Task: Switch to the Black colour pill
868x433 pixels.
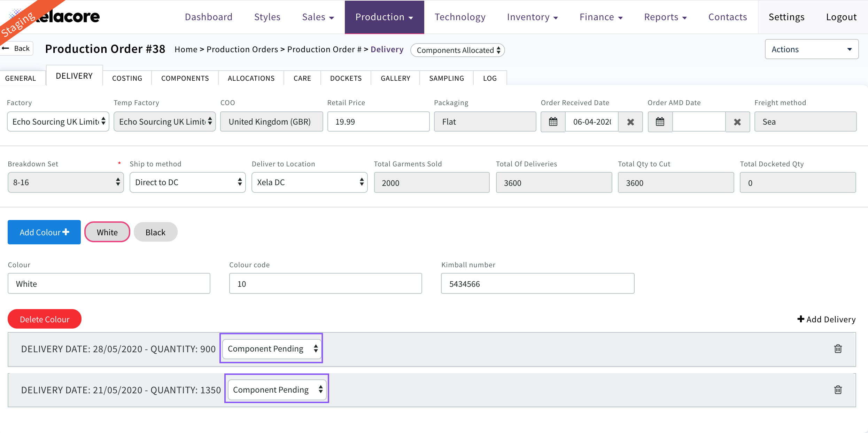Action: click(x=155, y=232)
